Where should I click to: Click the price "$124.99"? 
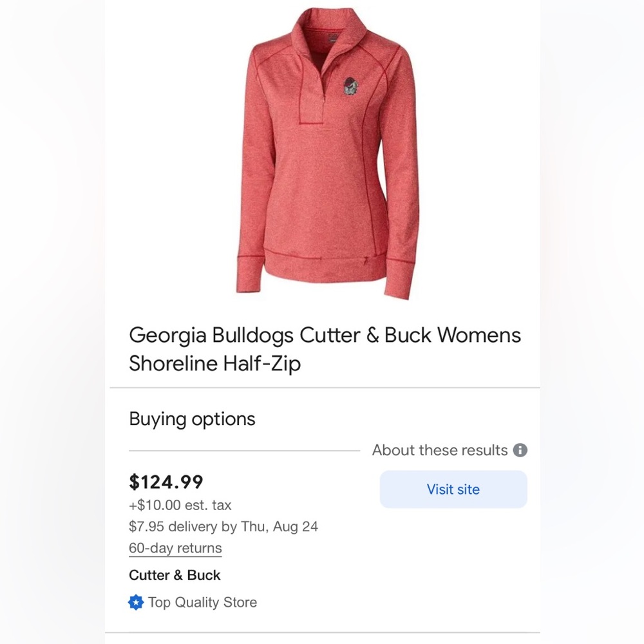(166, 482)
